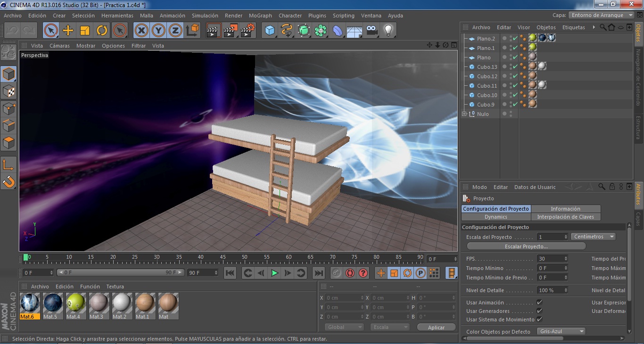Open the Cámaras viewport menu
Viewport: 644px width, 344px height.
point(59,46)
